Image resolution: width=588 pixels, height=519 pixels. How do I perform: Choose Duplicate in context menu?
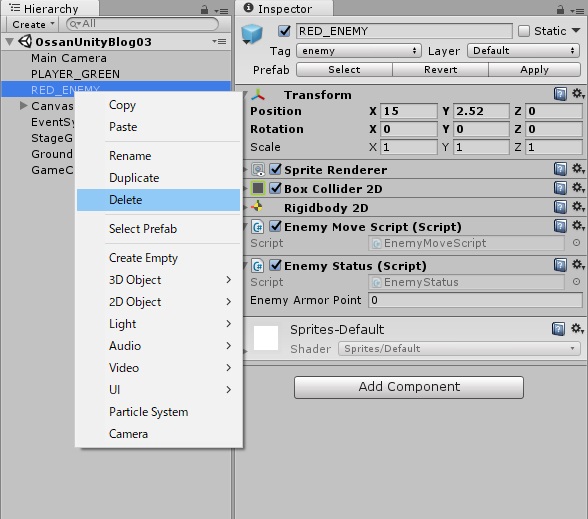158,178
